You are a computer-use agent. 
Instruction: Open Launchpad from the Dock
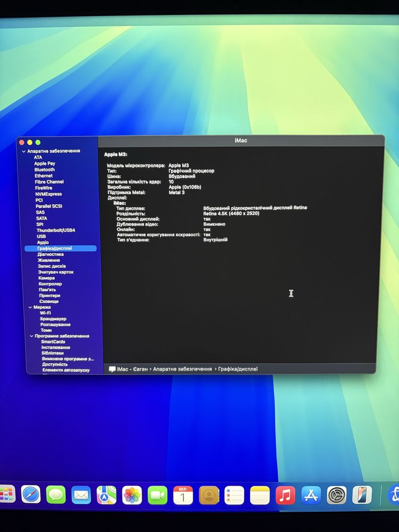(7, 494)
